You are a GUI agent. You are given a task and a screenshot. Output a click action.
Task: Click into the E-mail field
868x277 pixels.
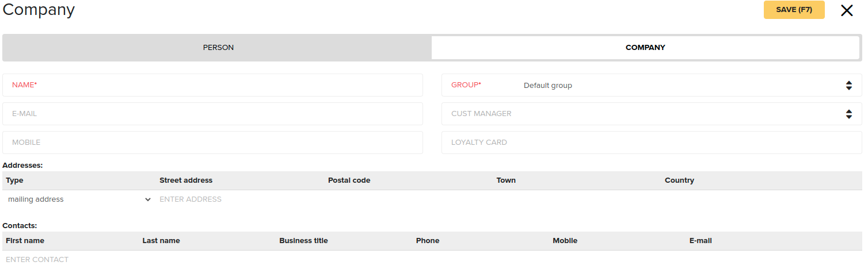click(212, 114)
